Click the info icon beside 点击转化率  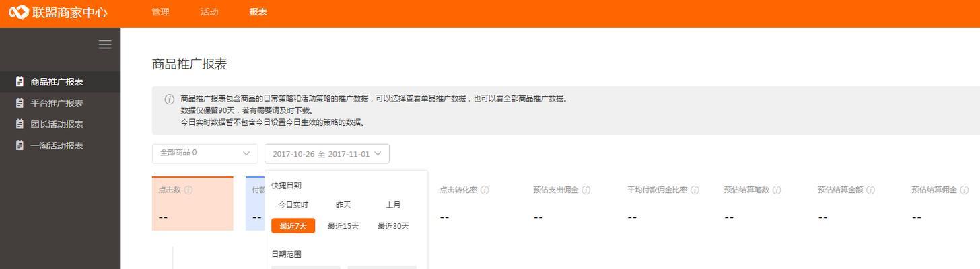pos(485,190)
